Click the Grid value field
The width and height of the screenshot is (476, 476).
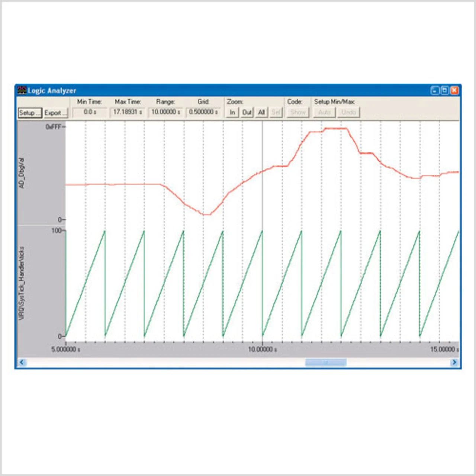203,112
